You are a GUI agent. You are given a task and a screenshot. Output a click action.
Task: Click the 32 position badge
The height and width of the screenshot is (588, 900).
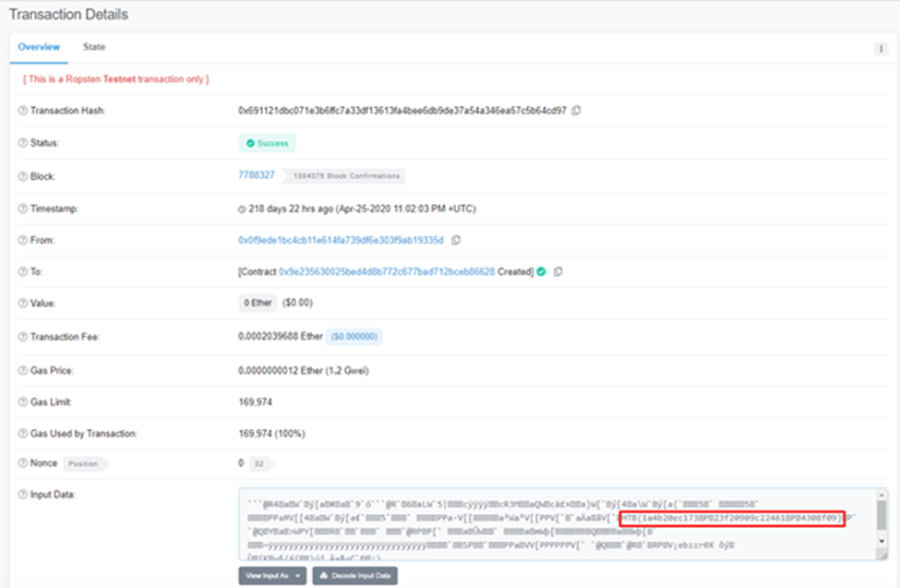click(260, 463)
